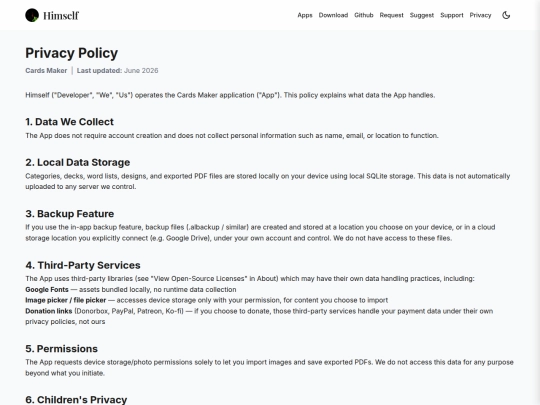Toggle dark mode with the moon icon
This screenshot has height=405, width=540.
pos(506,15)
